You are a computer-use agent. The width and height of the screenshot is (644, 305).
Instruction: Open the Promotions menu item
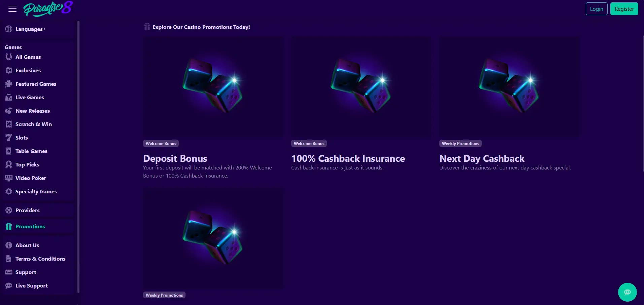coord(30,226)
